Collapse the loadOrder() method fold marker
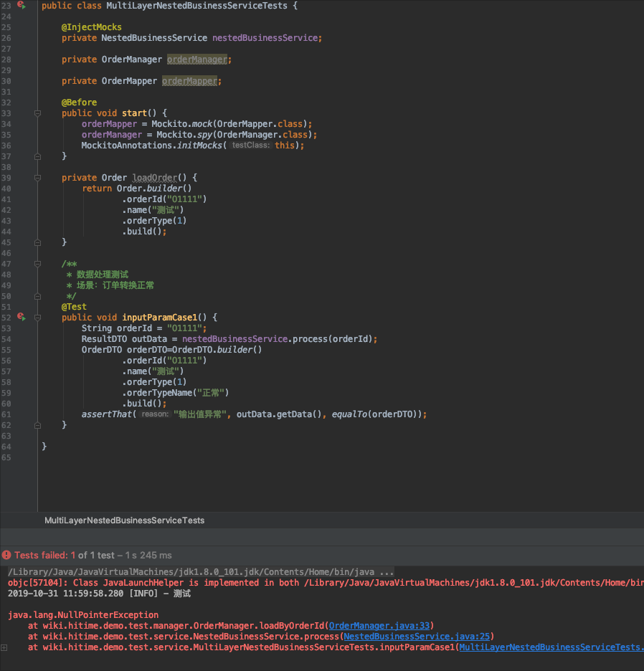The image size is (644, 671). (x=37, y=177)
